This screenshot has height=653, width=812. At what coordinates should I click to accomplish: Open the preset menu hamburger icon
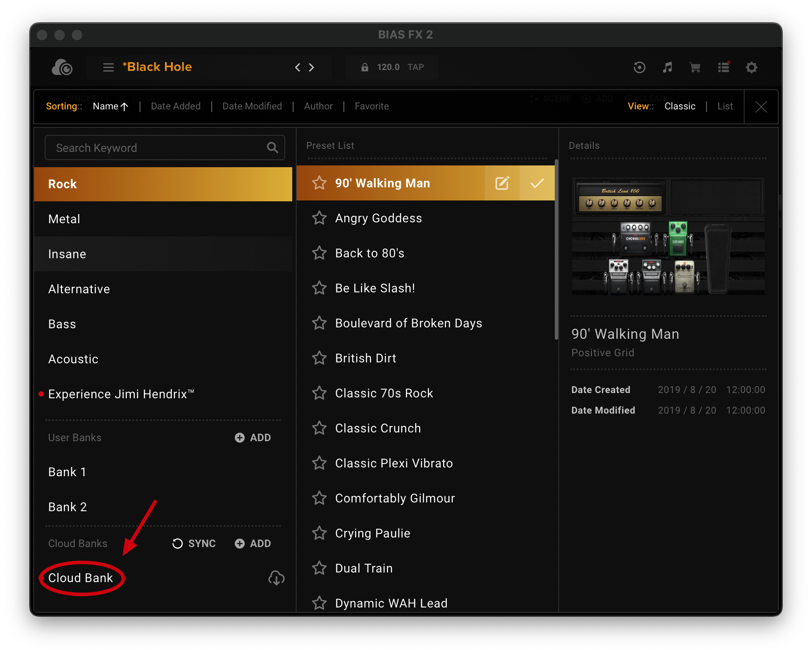(108, 67)
